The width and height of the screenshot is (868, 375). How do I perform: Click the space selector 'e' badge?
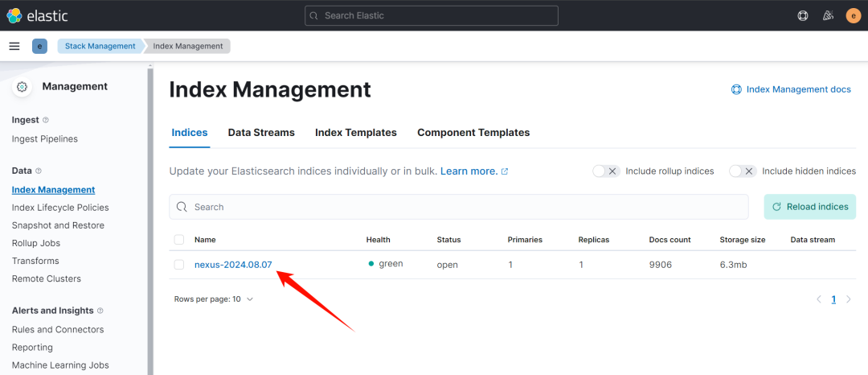point(39,46)
